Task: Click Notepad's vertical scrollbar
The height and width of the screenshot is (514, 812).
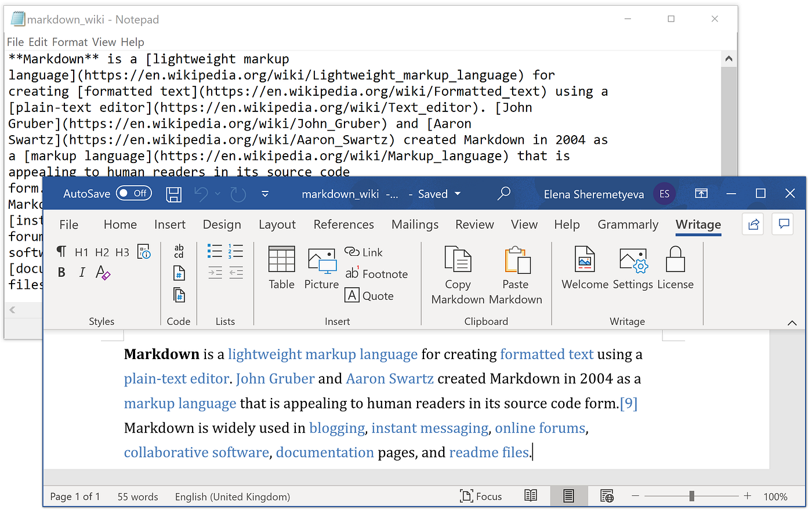Action: (729, 116)
